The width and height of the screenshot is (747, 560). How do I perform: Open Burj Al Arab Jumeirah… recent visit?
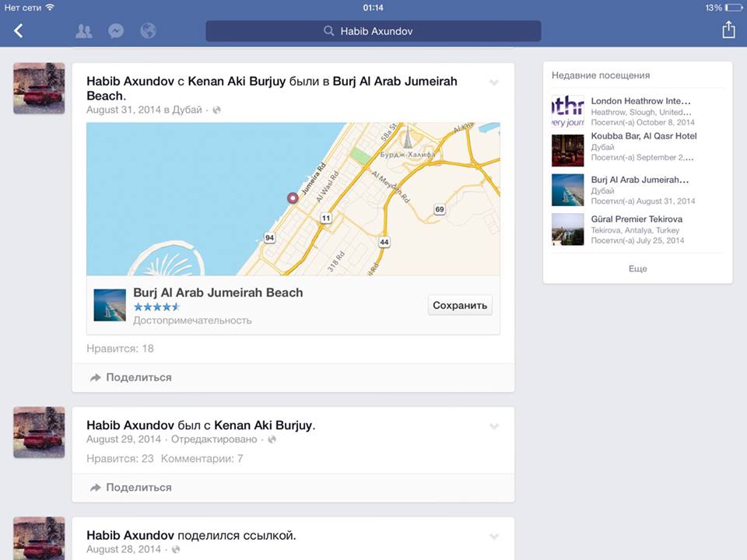point(637,190)
